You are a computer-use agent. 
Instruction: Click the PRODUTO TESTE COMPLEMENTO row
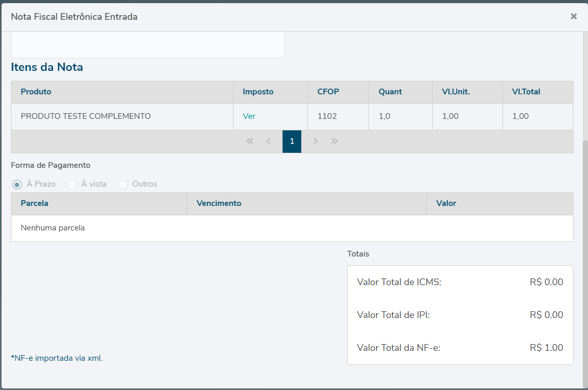coord(85,116)
